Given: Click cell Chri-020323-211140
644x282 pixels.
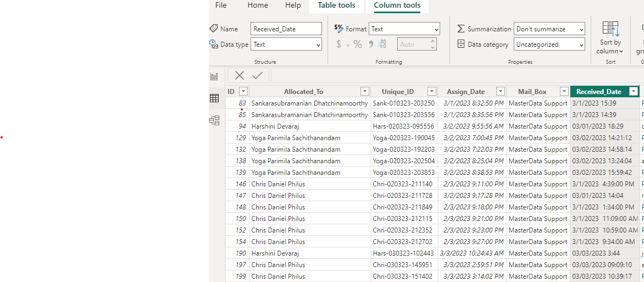Looking at the screenshot, I should [404, 184].
